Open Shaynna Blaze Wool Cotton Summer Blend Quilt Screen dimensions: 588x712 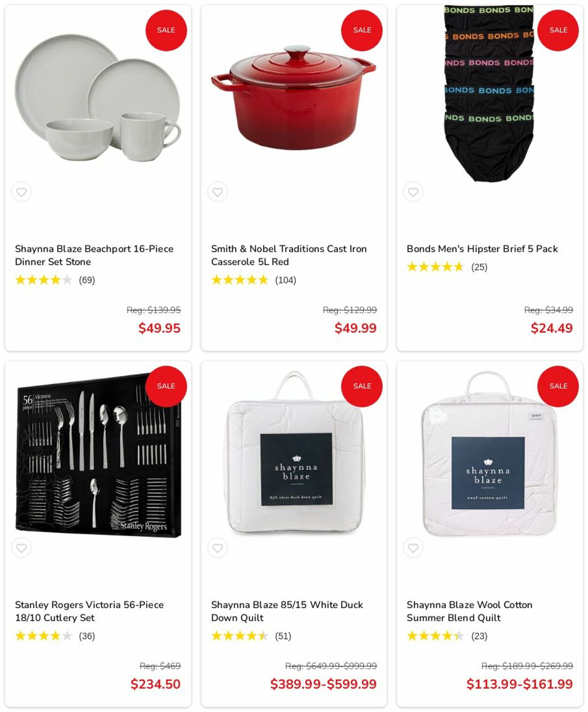469,611
